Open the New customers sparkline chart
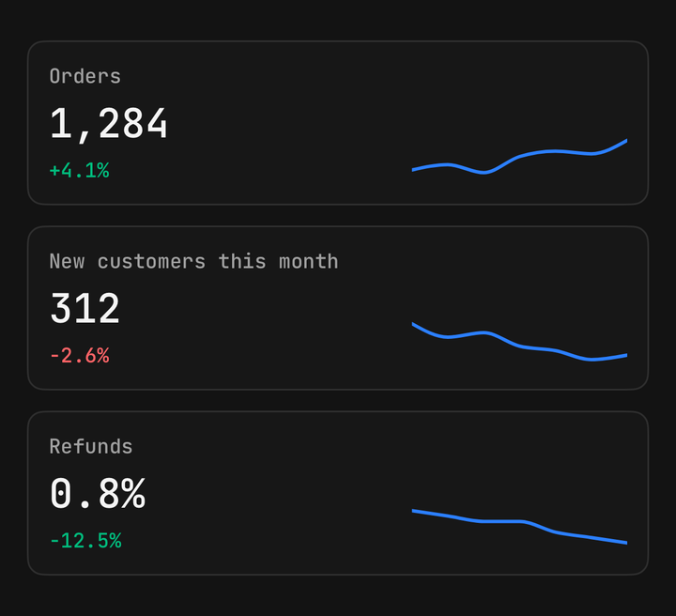 [x=519, y=342]
